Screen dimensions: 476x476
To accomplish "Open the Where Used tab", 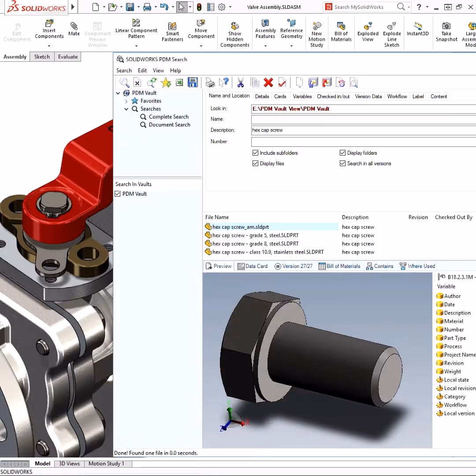I will [x=417, y=266].
